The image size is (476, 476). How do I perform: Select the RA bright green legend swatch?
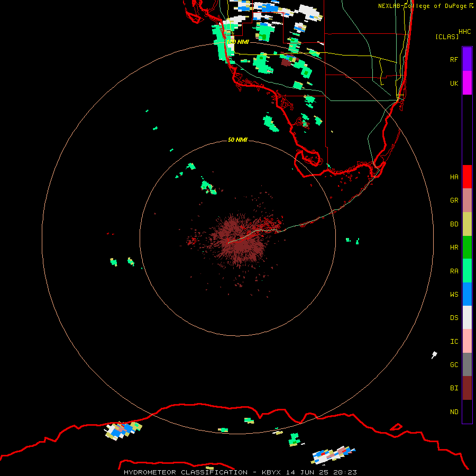tap(467, 271)
